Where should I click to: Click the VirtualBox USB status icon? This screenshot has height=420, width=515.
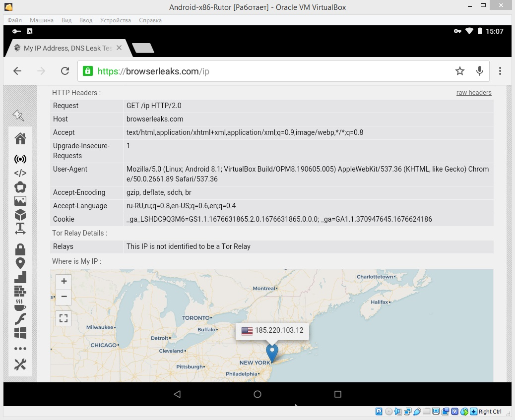417,412
